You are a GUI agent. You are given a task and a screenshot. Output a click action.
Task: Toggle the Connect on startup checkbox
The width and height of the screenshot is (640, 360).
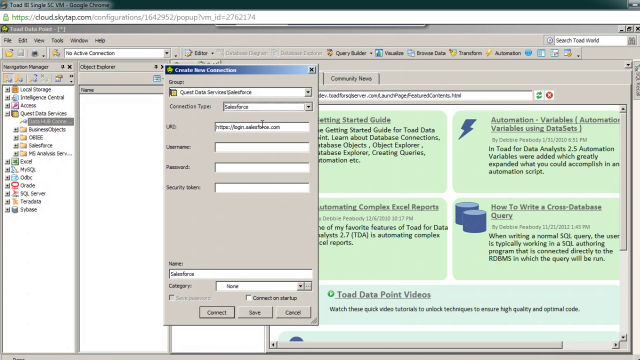248,298
